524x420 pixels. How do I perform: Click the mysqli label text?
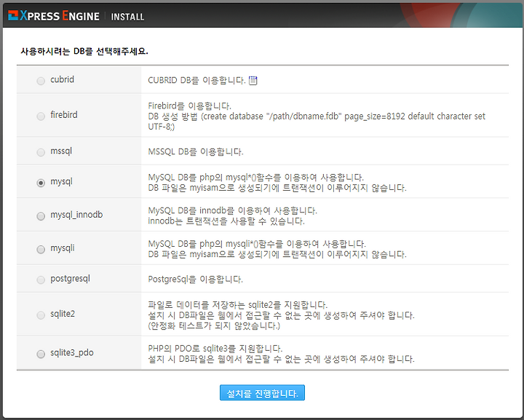pyautogui.click(x=63, y=248)
